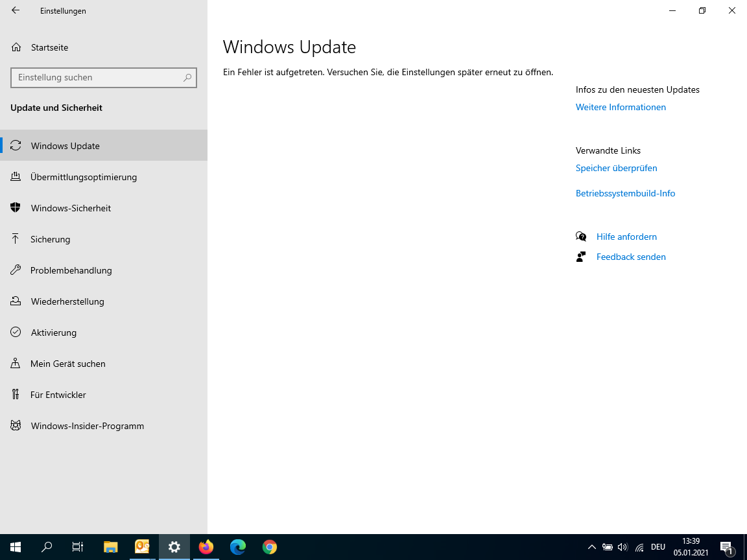Click the back arrow in Einstellungen
The image size is (747, 560).
(16, 10)
